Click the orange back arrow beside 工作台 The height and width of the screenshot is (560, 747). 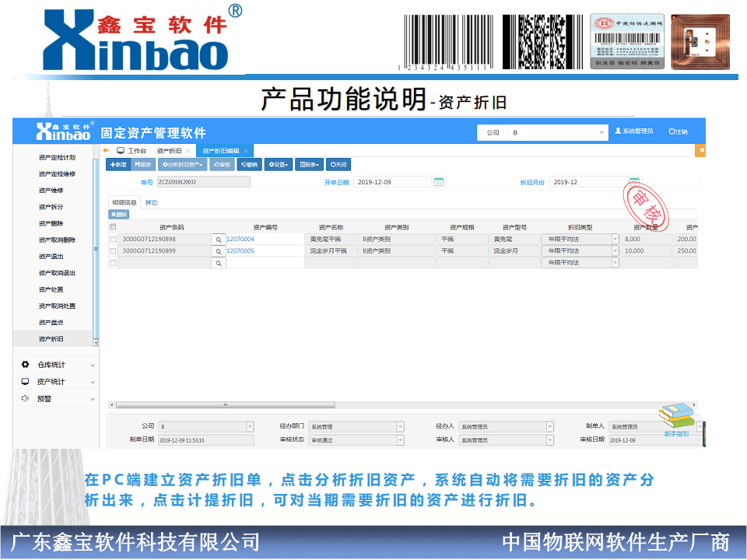tap(107, 150)
